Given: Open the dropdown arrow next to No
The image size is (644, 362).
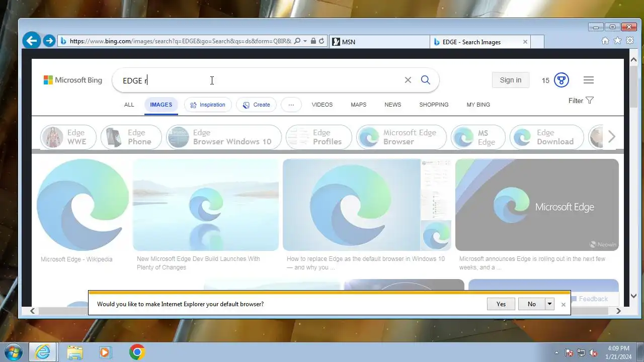Looking at the screenshot, I should tap(550, 304).
